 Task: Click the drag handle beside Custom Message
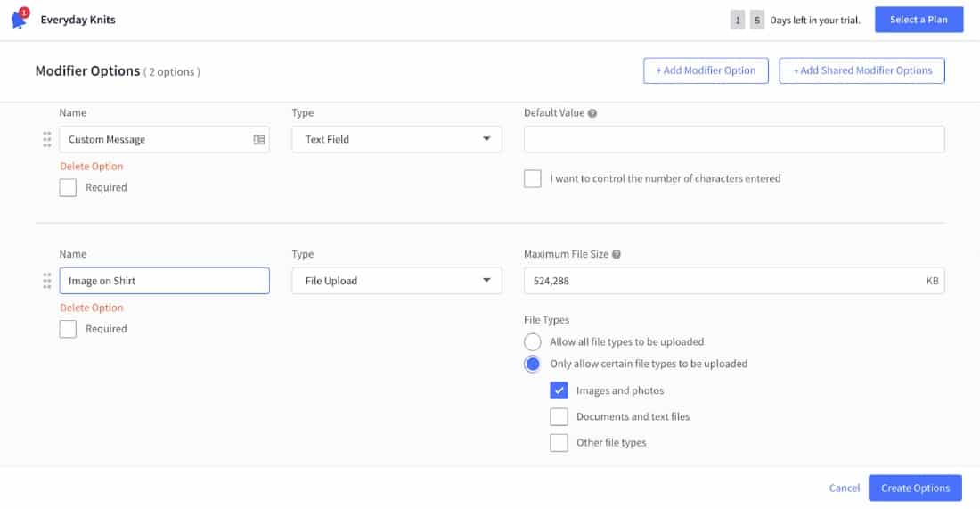47,140
